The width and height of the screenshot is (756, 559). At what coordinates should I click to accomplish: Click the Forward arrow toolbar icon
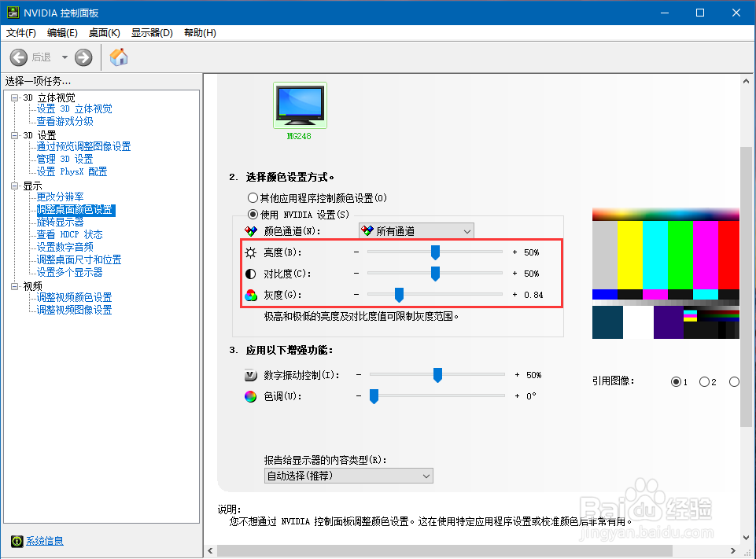pos(83,57)
